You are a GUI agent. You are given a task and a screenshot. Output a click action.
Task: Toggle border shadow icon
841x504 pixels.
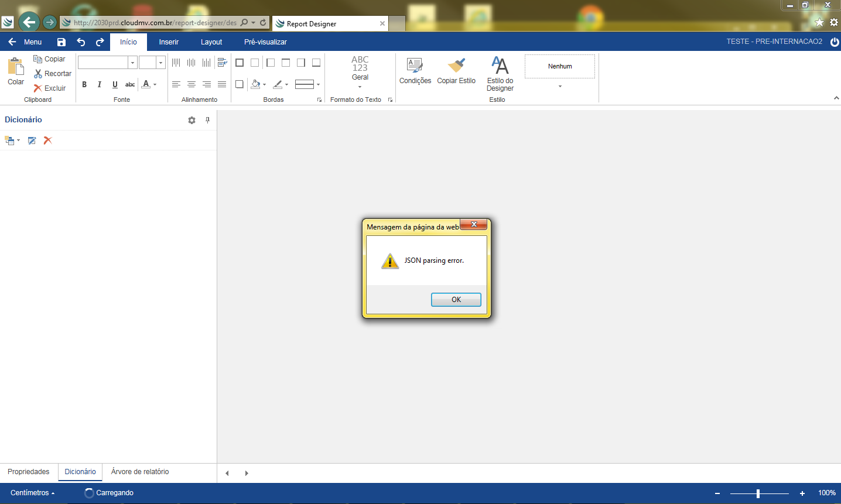coord(240,84)
